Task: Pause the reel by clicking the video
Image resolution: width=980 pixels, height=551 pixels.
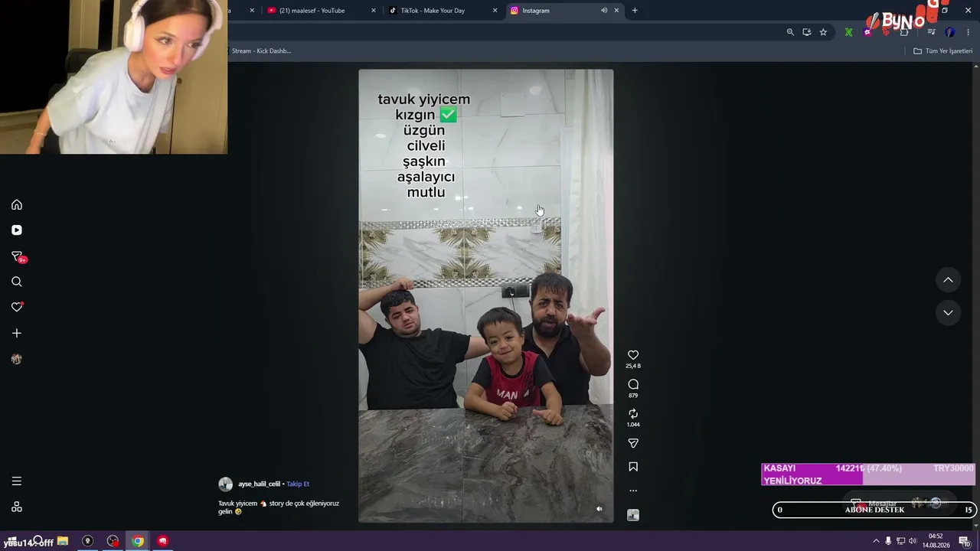Action: click(x=486, y=296)
